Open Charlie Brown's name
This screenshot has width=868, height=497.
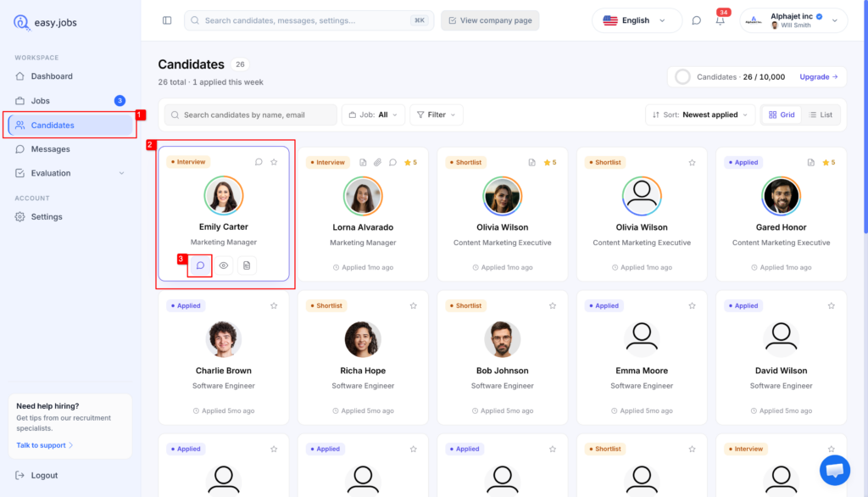pos(224,371)
